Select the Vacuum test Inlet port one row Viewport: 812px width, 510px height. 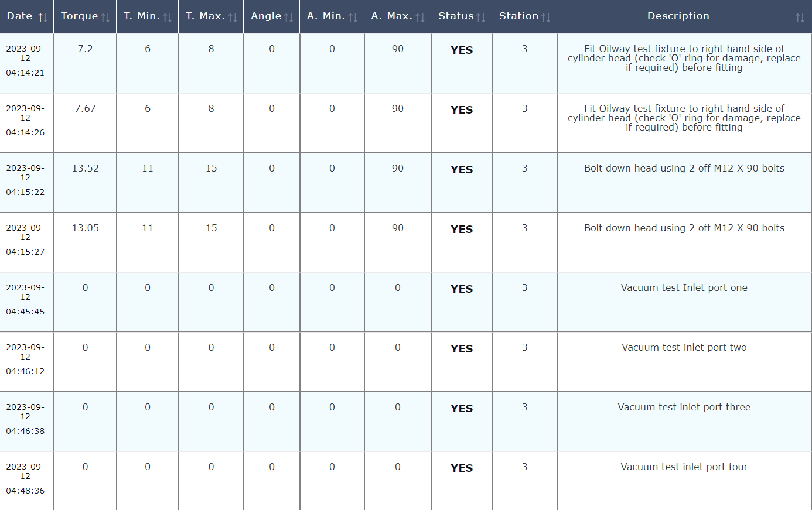(684, 288)
